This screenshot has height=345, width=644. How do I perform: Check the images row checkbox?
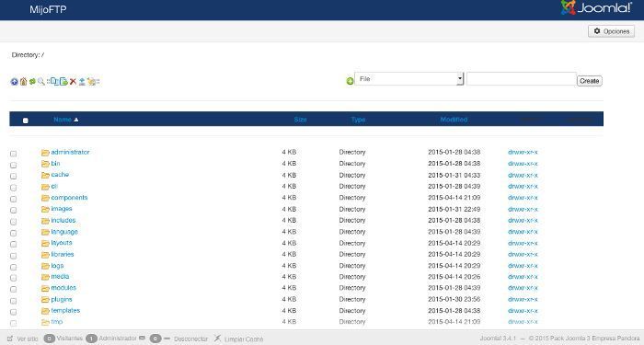pos(13,211)
